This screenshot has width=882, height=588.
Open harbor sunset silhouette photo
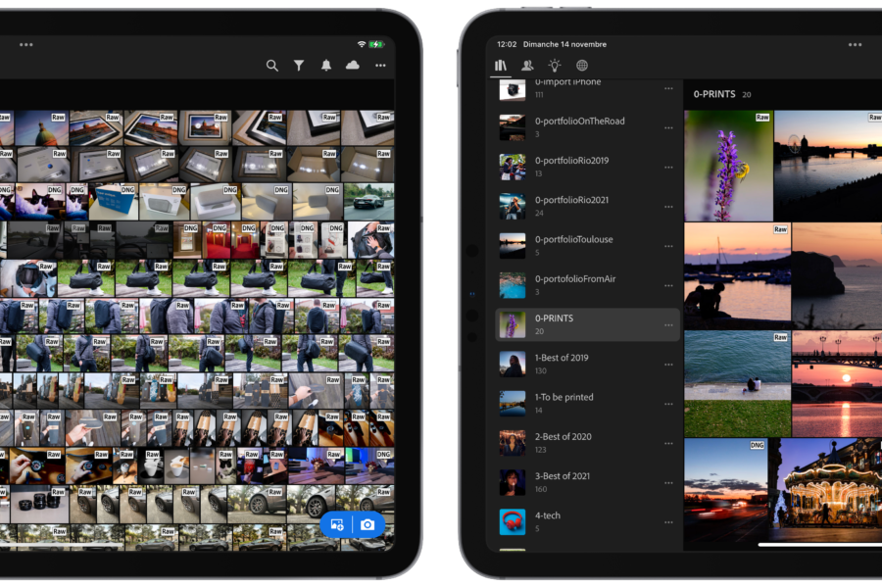(737, 275)
